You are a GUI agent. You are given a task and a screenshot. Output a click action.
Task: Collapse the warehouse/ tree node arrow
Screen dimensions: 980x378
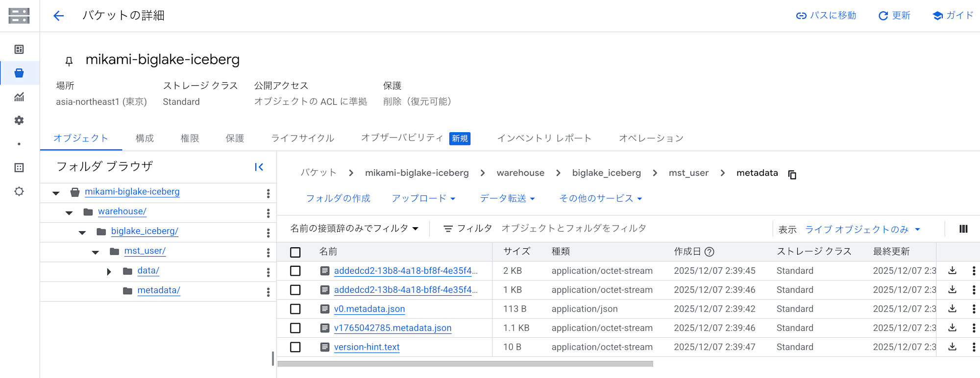click(69, 213)
